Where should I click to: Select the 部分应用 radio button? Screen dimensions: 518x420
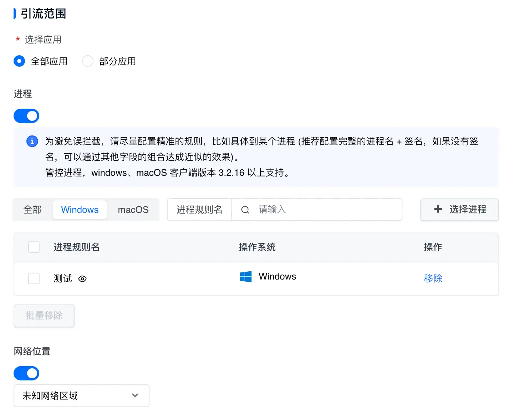[x=88, y=61]
